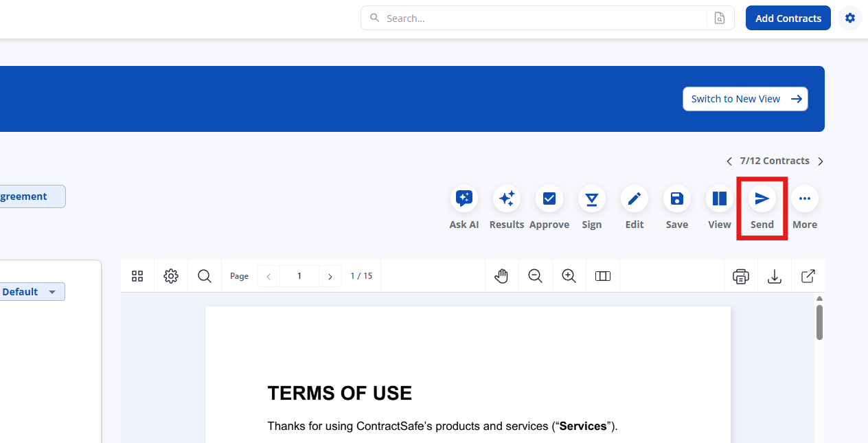
Task: Click the Edit pencil icon
Action: tap(635, 198)
